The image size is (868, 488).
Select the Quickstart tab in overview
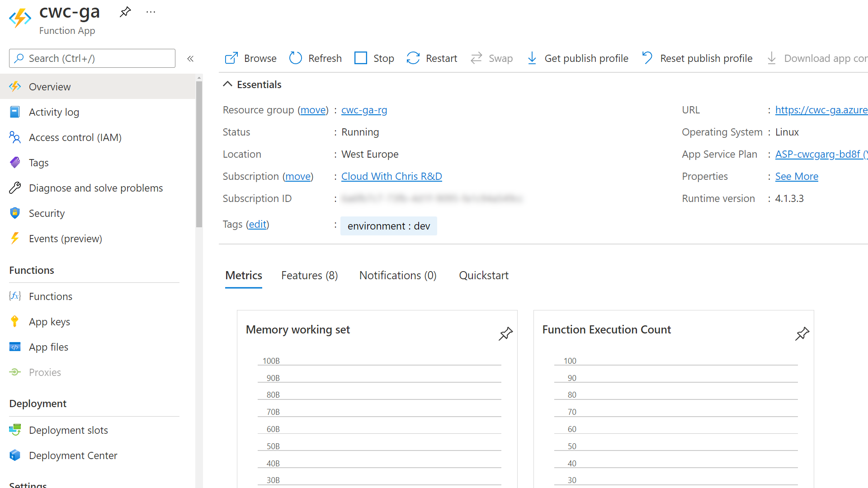coord(483,275)
